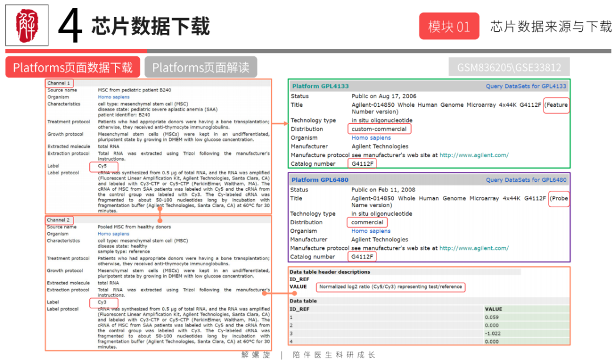Select the 'Platforms页面解读' tab
614x364 pixels.
click(x=201, y=67)
